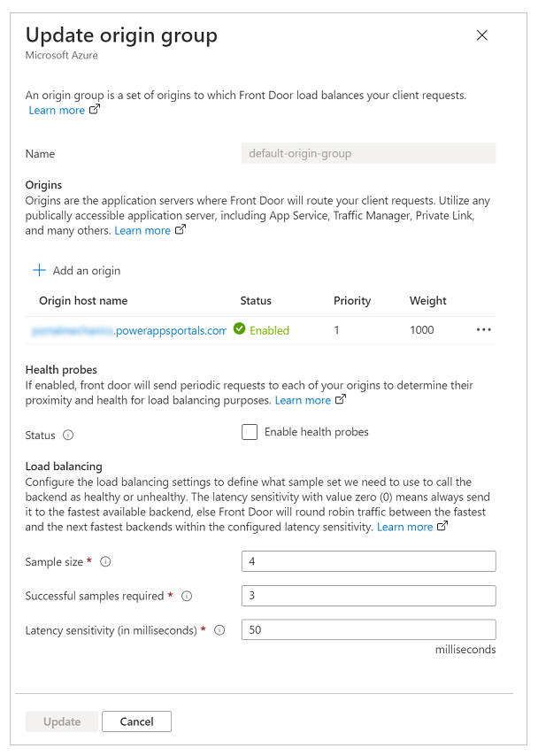538x756 pixels.
Task: Click the disabled Update button
Action: [x=61, y=721]
